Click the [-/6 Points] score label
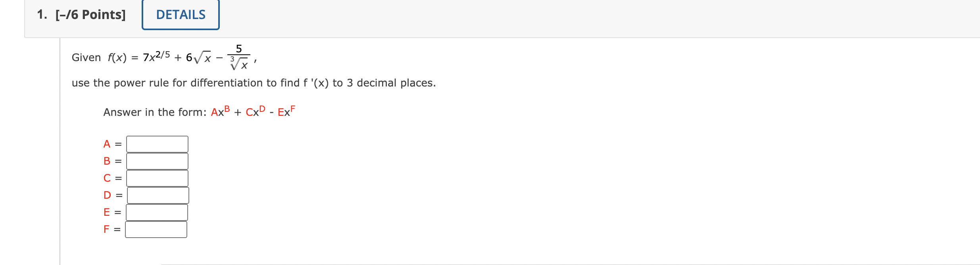Viewport: 980px width, 265px height. 91,14
